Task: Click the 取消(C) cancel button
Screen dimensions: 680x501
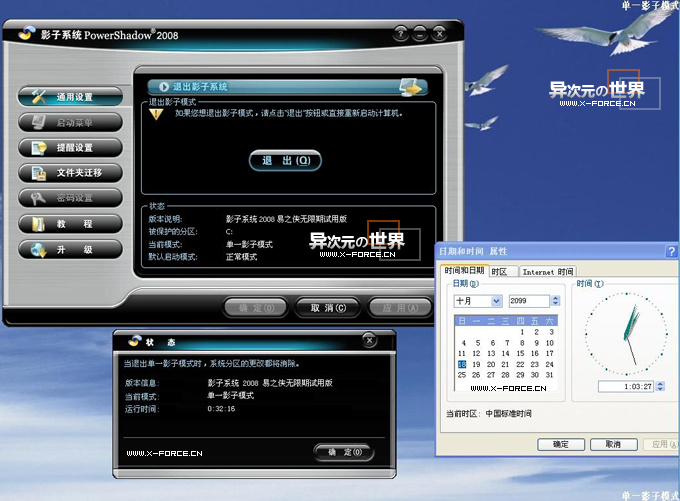Action: point(328,308)
